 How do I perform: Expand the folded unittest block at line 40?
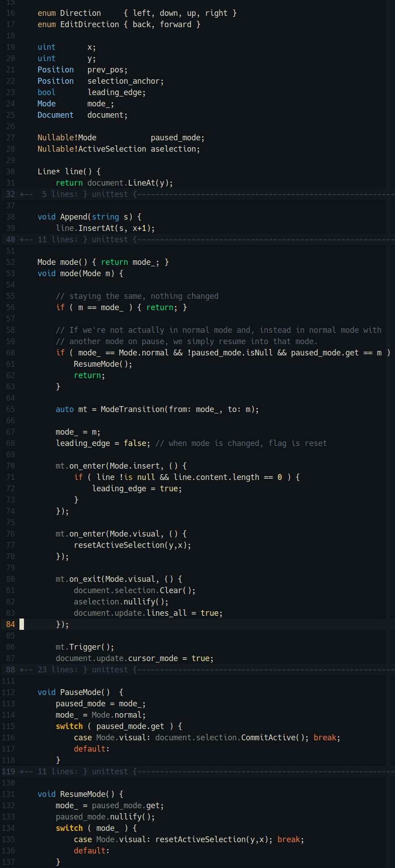pyautogui.click(x=207, y=240)
